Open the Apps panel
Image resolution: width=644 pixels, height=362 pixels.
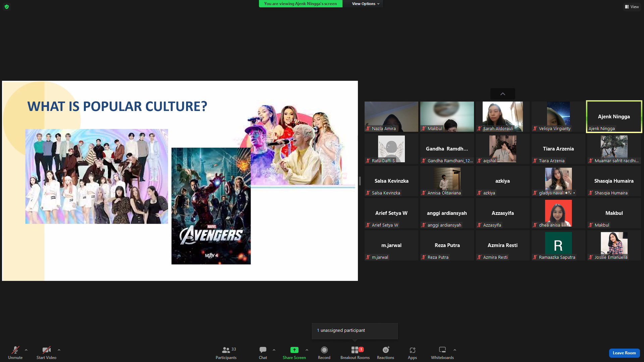pos(412,353)
